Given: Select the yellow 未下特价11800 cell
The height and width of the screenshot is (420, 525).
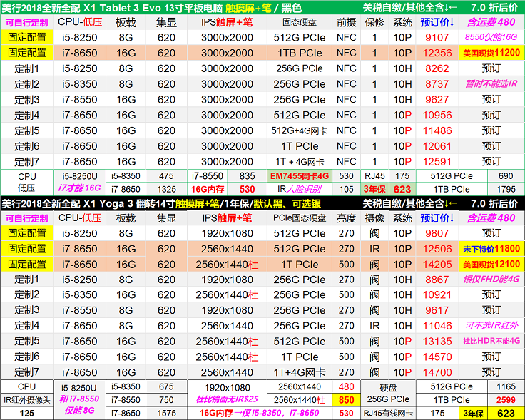Looking at the screenshot, I should click(491, 249).
